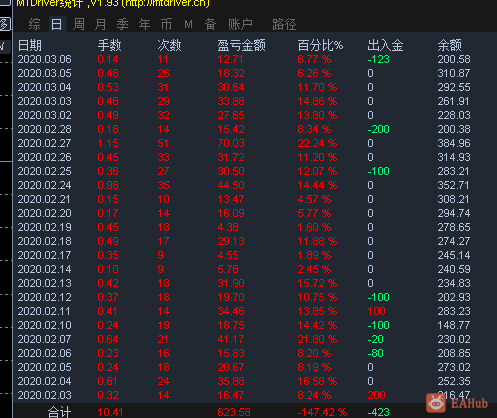Select the date cell 2020.02.10
The height and width of the screenshot is (418, 497).
[x=44, y=325]
